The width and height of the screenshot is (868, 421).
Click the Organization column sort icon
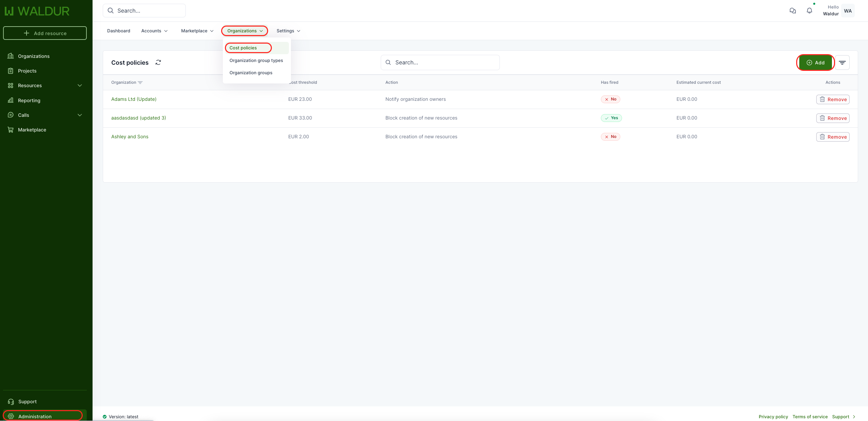140,82
